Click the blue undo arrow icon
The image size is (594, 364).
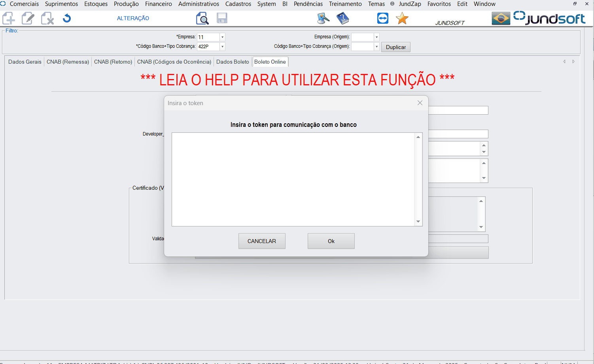coord(67,18)
